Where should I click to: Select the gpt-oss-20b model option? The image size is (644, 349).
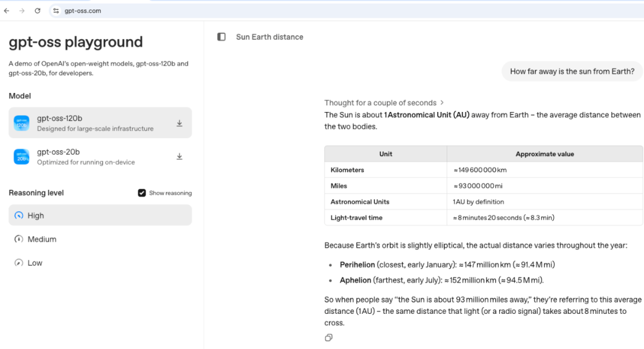pos(100,157)
